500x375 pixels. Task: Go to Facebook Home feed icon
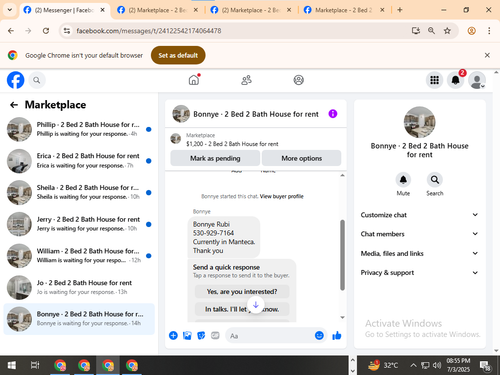(194, 80)
